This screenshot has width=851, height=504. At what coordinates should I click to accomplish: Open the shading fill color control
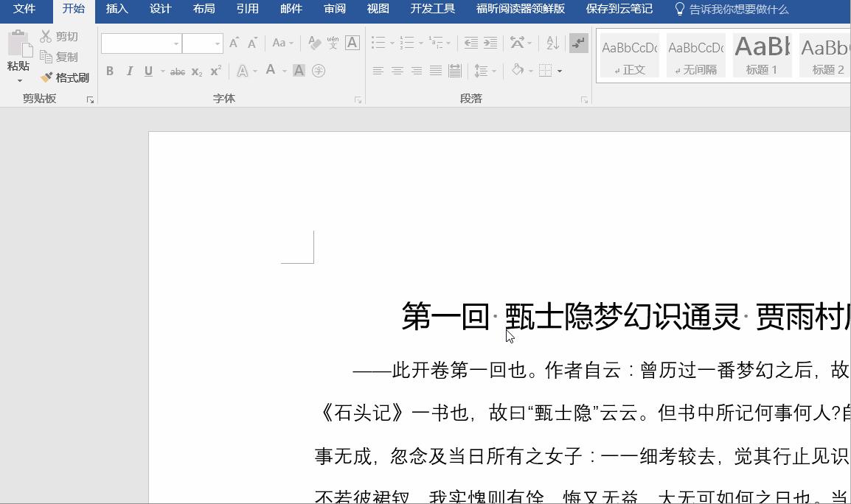pyautogui.click(x=517, y=71)
